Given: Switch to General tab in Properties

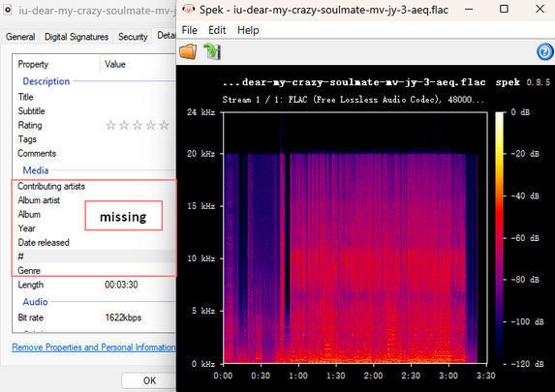Looking at the screenshot, I should [20, 37].
